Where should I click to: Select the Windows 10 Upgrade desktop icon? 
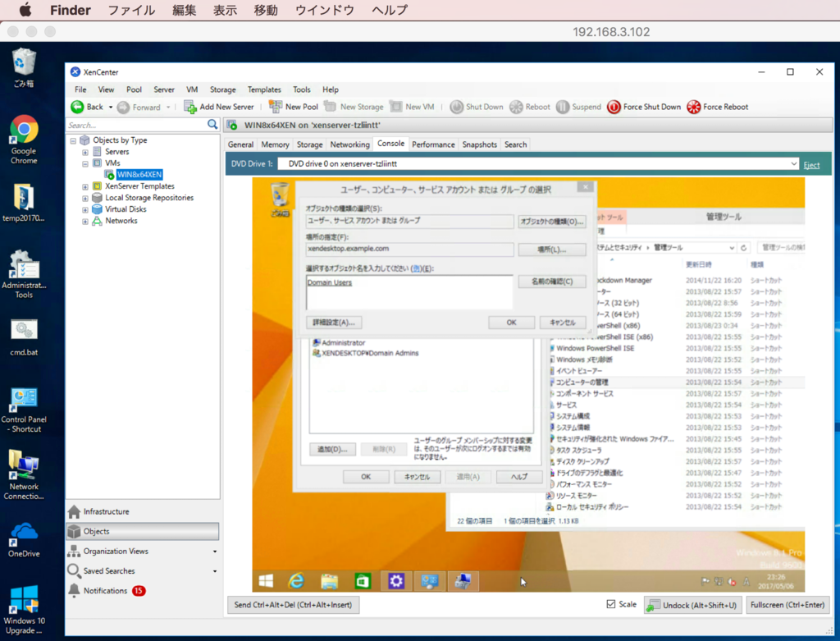24,610
